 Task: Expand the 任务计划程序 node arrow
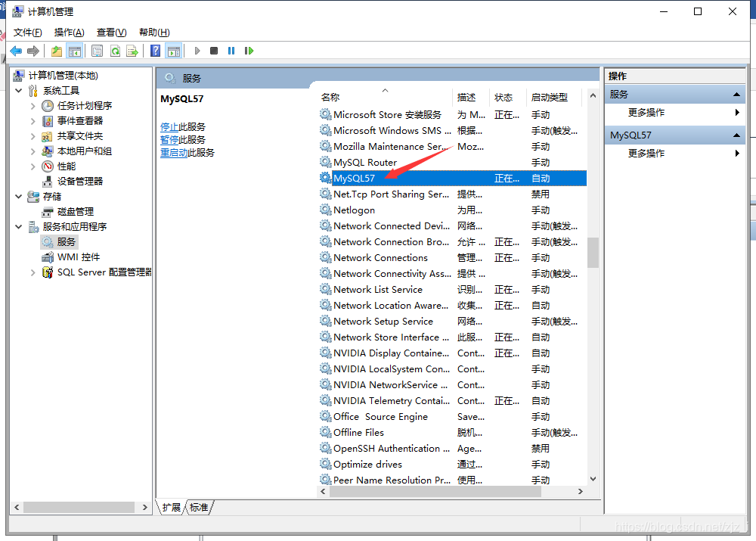point(33,106)
